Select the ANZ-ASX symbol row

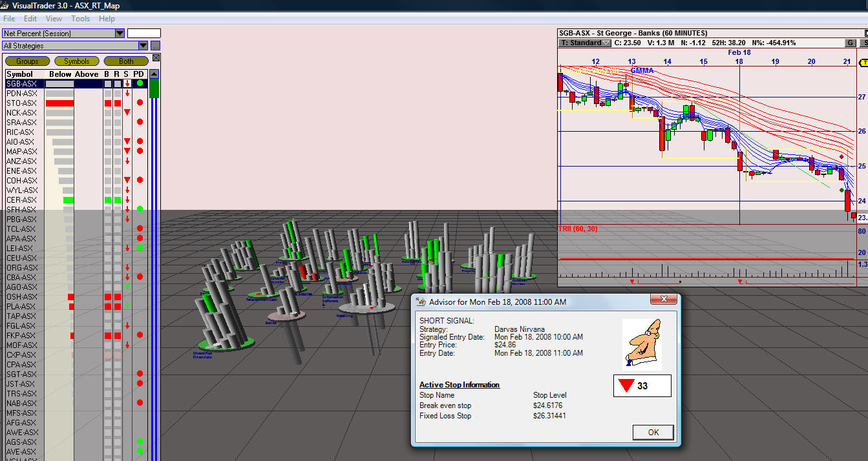(x=76, y=161)
